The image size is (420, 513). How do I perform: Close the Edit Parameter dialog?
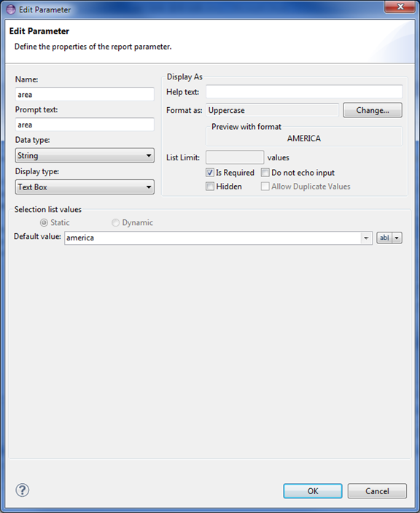pos(400,7)
